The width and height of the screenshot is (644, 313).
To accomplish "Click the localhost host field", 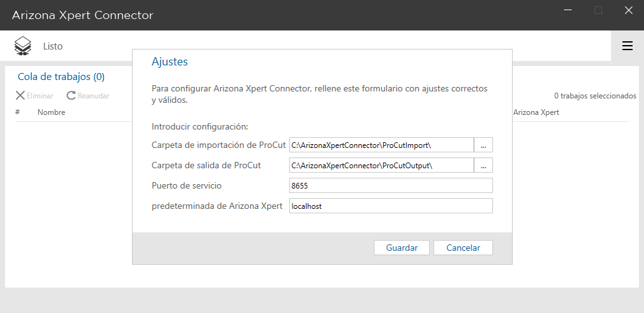I will coord(391,206).
